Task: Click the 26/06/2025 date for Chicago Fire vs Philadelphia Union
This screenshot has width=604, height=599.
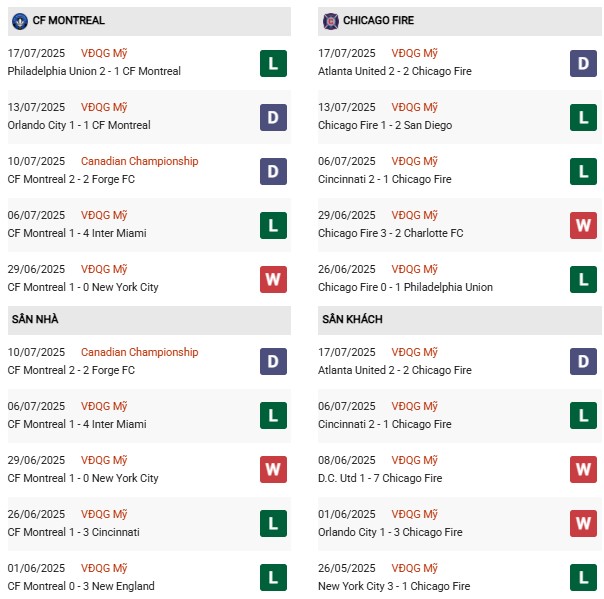Action: (x=346, y=270)
